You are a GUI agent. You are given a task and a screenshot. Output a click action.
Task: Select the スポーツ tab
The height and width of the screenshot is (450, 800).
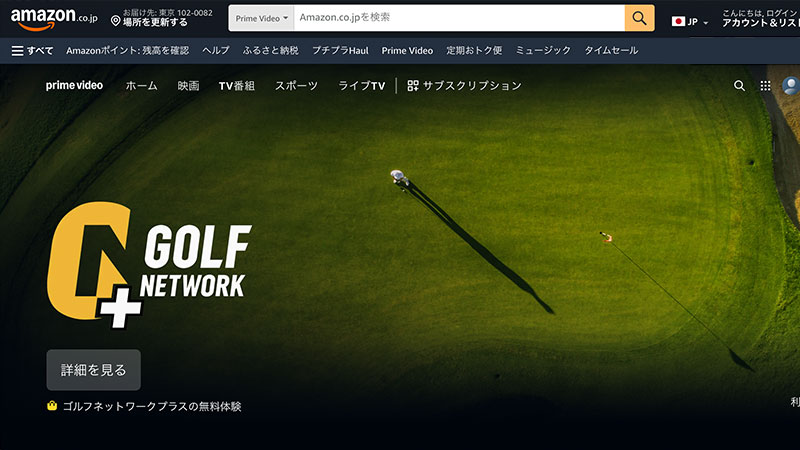pos(296,86)
